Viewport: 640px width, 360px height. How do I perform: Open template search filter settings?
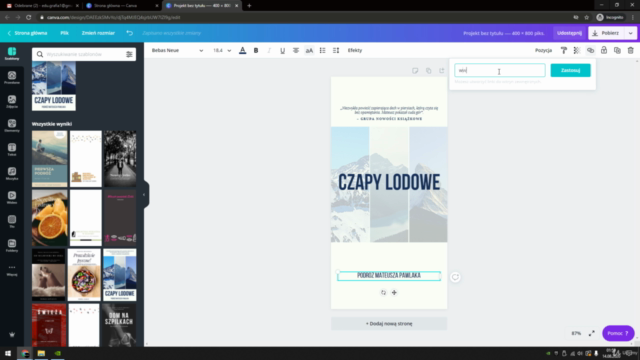(129, 54)
